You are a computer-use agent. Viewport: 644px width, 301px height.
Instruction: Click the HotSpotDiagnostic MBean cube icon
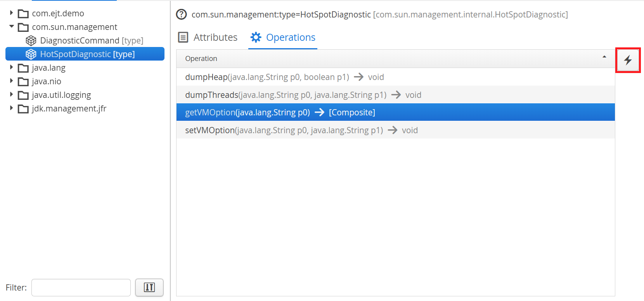31,54
